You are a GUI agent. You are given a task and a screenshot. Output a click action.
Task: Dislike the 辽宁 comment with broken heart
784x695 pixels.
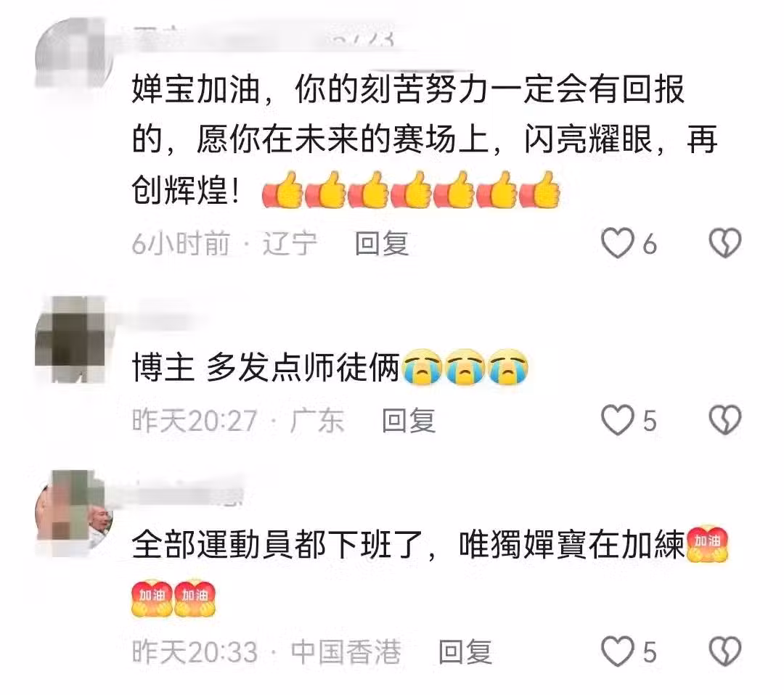point(725,243)
